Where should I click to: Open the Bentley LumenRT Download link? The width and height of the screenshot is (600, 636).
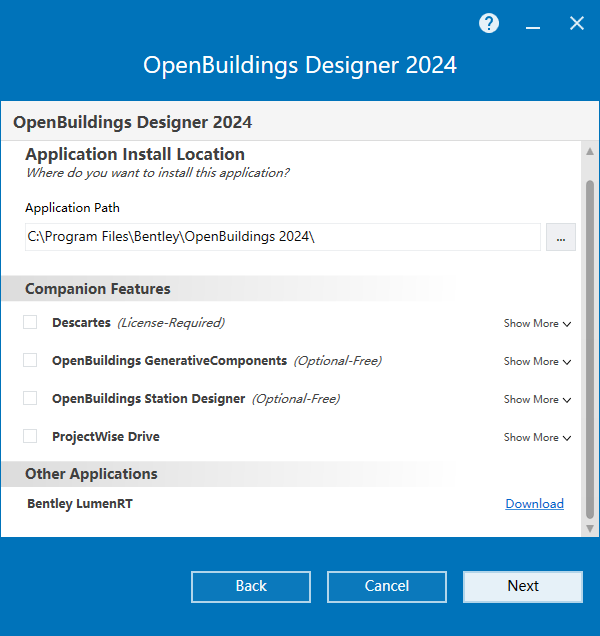pos(534,504)
